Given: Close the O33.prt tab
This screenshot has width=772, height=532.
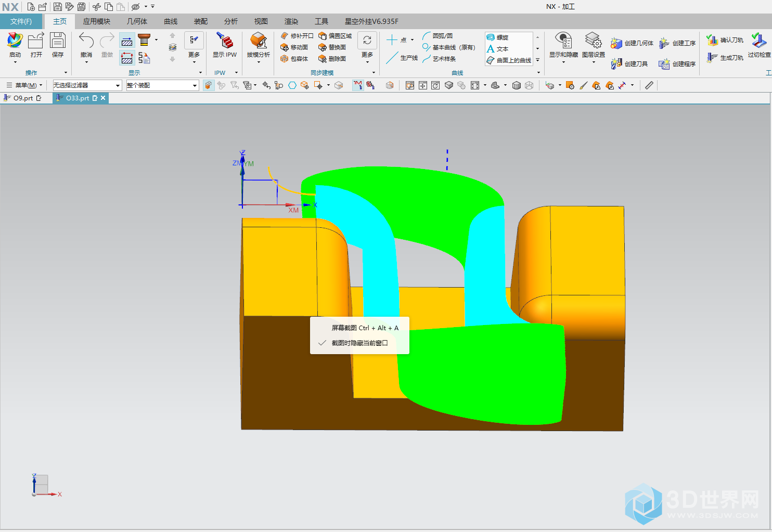Looking at the screenshot, I should (103, 98).
